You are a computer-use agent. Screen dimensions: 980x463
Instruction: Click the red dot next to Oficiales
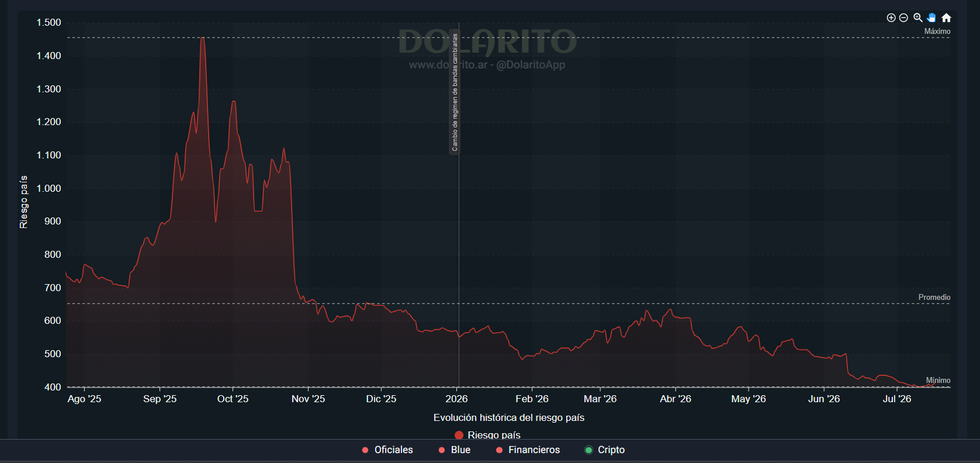(365, 450)
